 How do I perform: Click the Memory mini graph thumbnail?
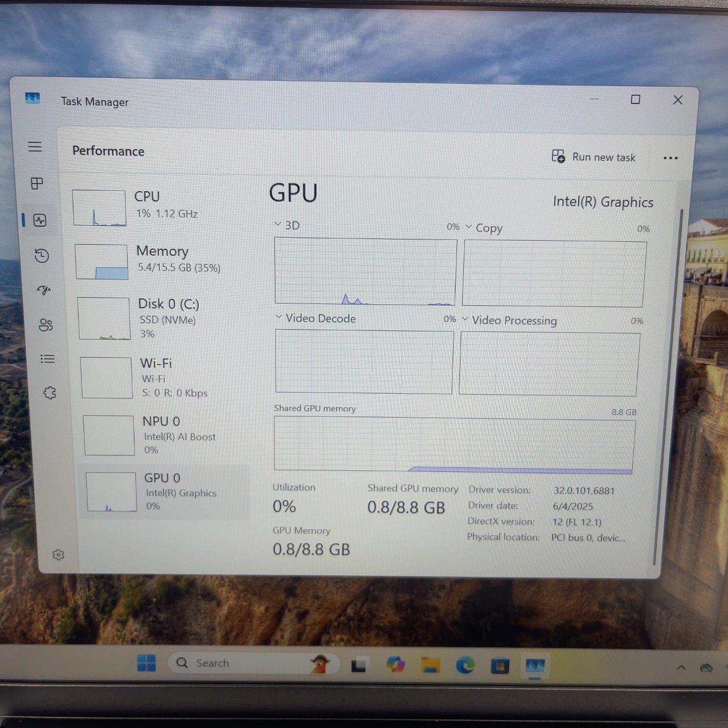[x=101, y=262]
